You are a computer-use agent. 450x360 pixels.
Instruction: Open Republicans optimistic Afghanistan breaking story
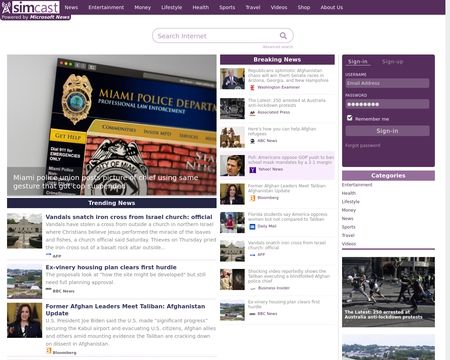(x=288, y=76)
